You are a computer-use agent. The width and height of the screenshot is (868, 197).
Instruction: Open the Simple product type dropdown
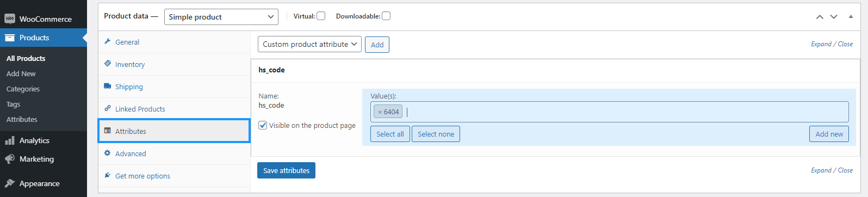(221, 17)
